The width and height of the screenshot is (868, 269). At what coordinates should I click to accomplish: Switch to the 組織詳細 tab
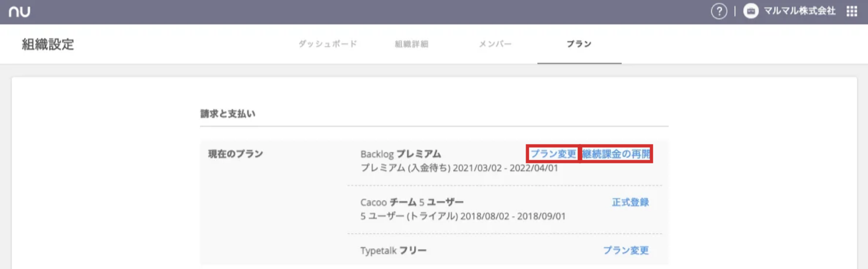(x=411, y=44)
